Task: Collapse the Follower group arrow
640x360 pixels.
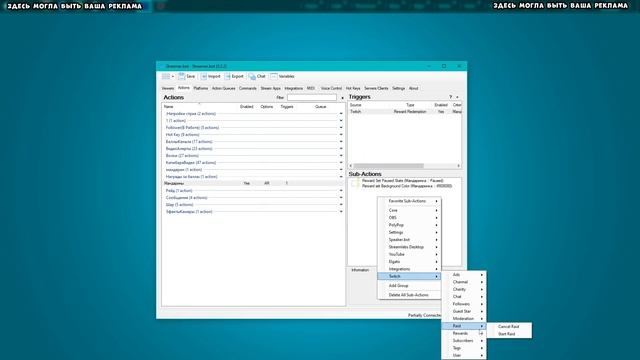Action: [x=341, y=128]
